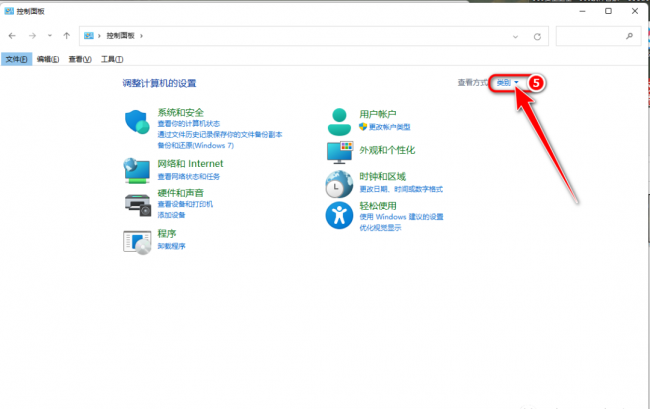Viewport: 650px width, 409px height.
Task: Refresh the control panel view
Action: 537,36
